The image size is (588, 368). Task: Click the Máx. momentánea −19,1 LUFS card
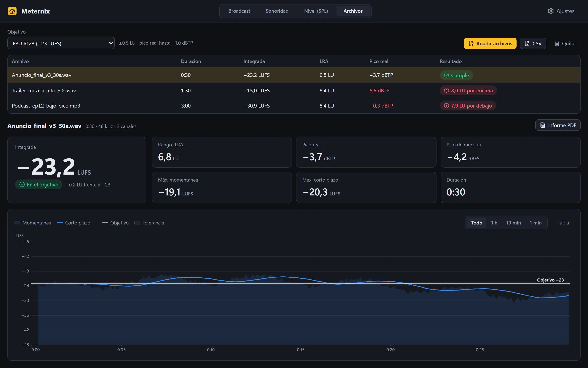tap(222, 187)
